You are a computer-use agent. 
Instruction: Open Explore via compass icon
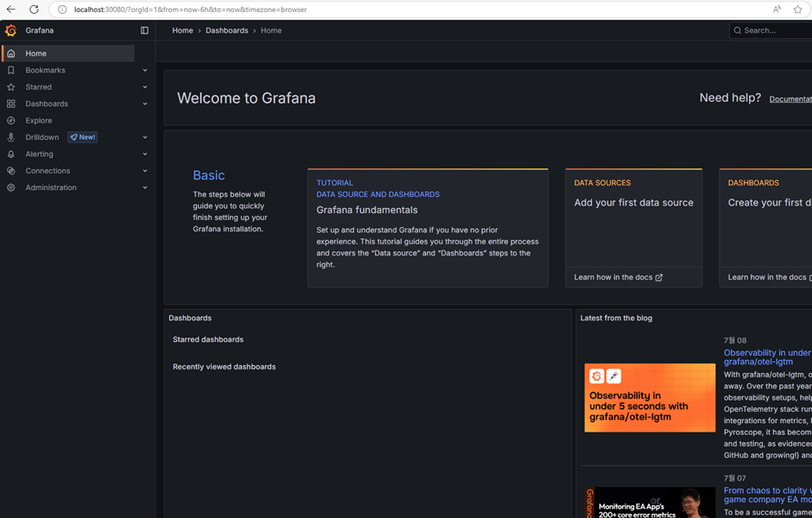11,121
